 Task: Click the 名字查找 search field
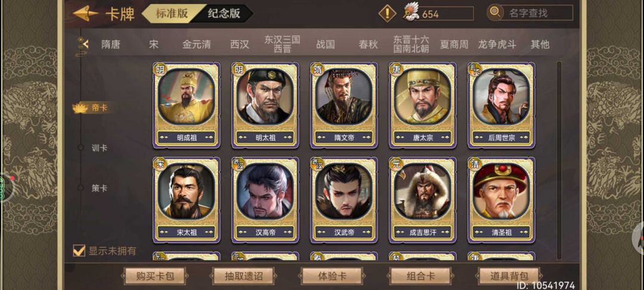[538, 13]
